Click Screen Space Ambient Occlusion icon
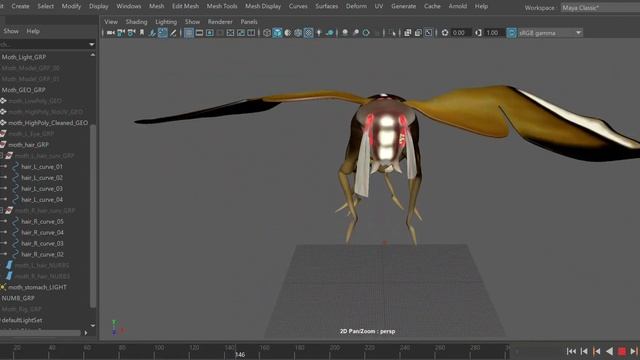The height and width of the screenshot is (360, 640). click(x=345, y=33)
